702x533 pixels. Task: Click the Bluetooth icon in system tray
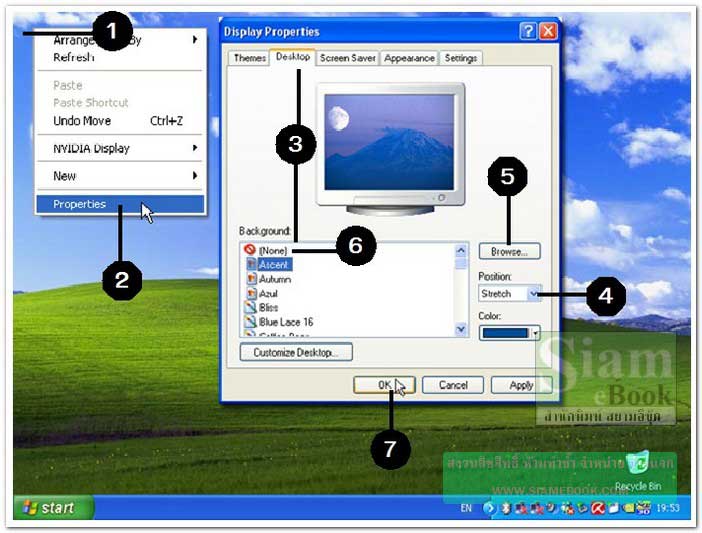(x=506, y=508)
